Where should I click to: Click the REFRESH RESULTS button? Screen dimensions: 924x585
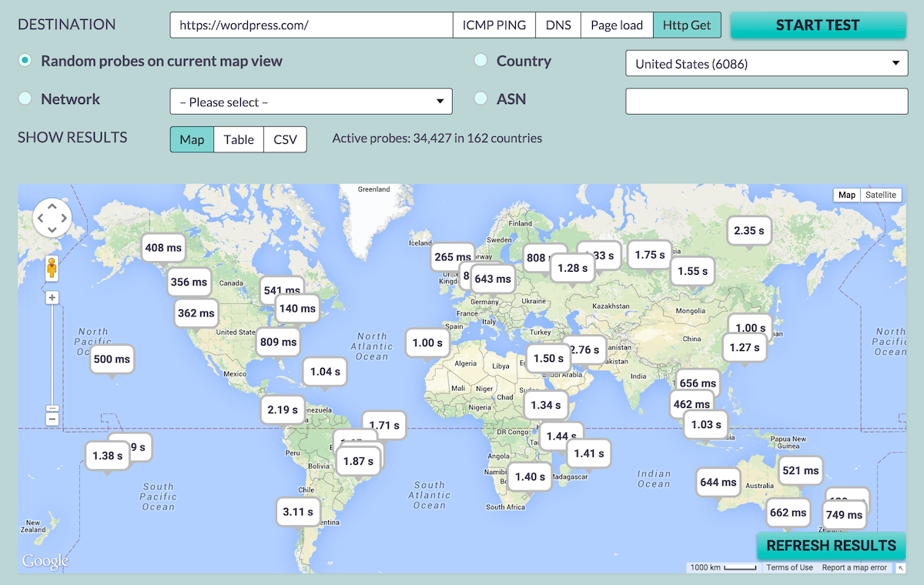click(831, 546)
